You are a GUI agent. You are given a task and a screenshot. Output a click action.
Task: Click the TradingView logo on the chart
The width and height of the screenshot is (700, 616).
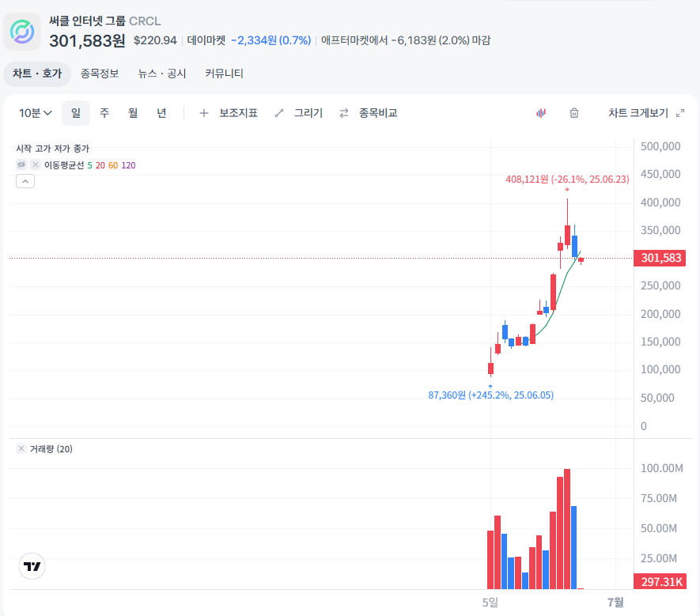(x=32, y=566)
